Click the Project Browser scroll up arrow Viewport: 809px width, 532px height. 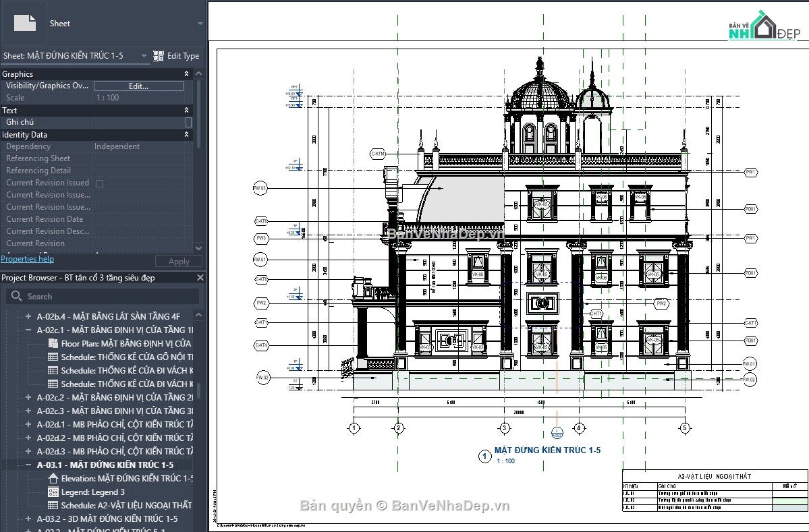point(198,314)
